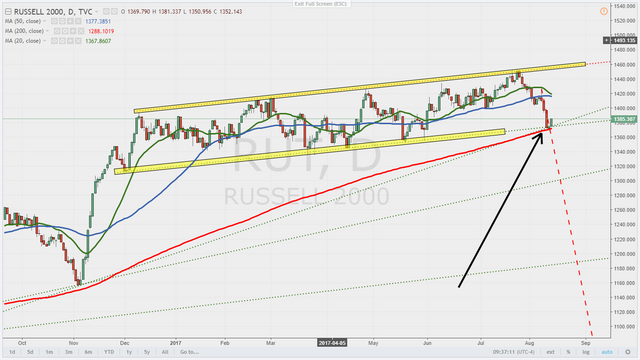
Task: Click the 2017-04-05 date marker on the time axis
Action: [x=332, y=343]
